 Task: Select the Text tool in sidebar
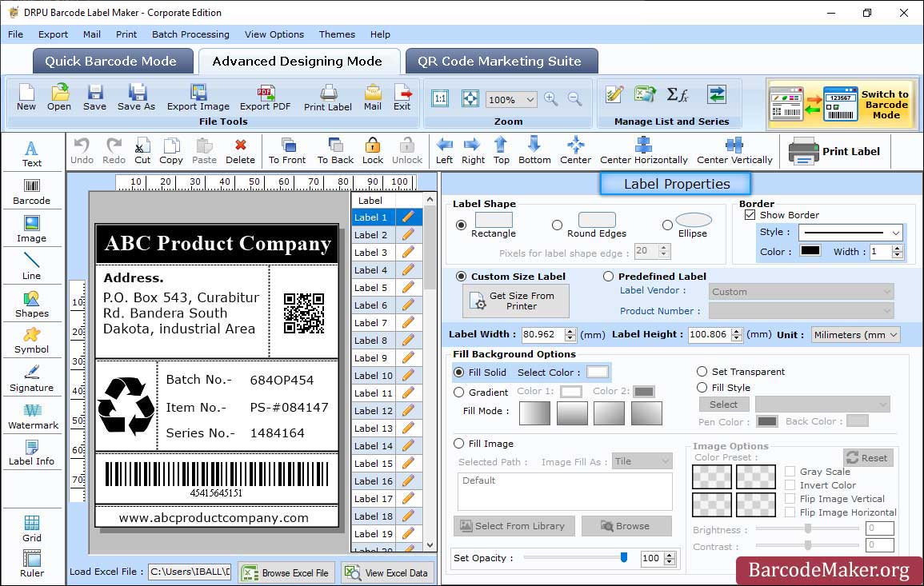[32, 153]
